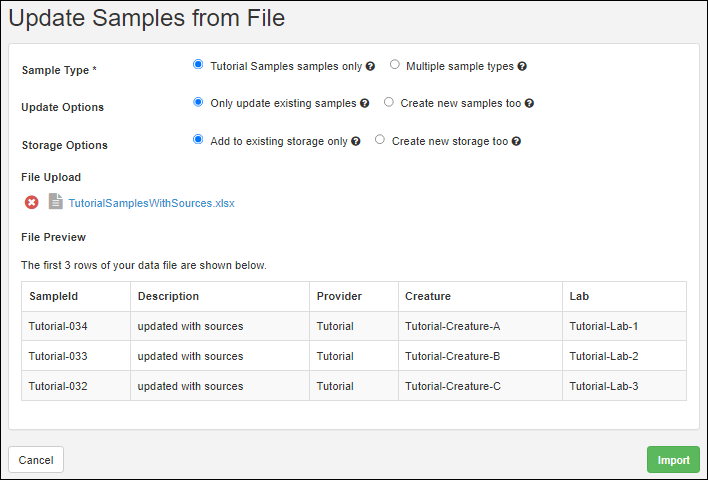Click the gray document file icon
Screen dimensions: 708x480
(56, 201)
